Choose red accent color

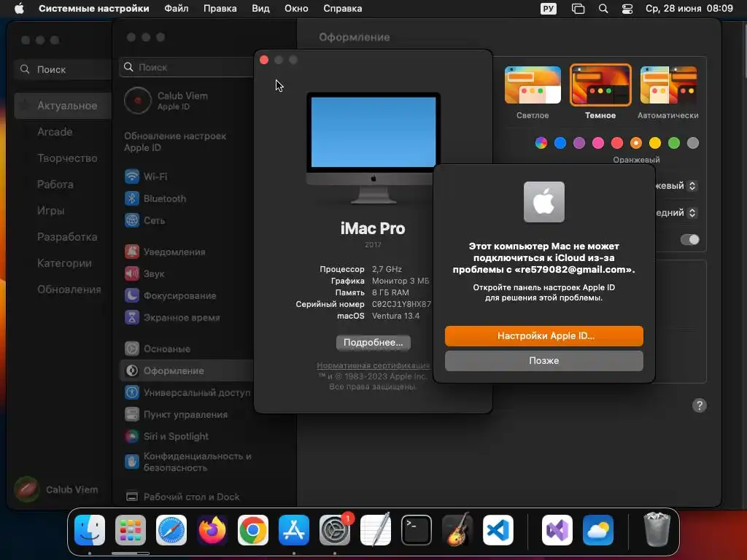pos(617,143)
